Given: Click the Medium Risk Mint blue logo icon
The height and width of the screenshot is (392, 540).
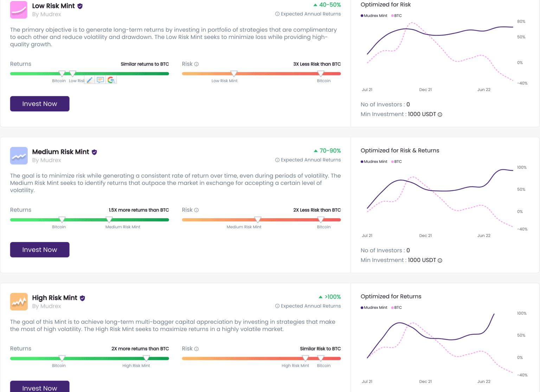Looking at the screenshot, I should click(19, 156).
